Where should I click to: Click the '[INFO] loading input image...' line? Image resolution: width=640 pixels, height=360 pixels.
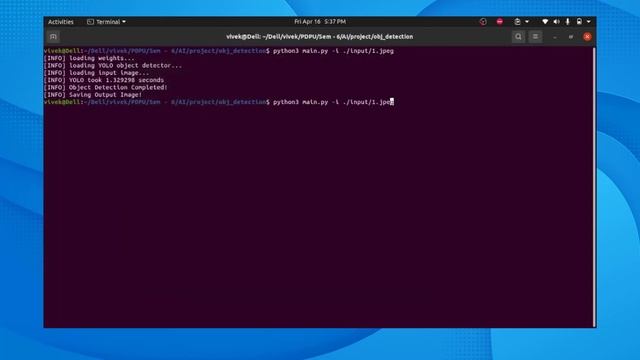pyautogui.click(x=96, y=73)
